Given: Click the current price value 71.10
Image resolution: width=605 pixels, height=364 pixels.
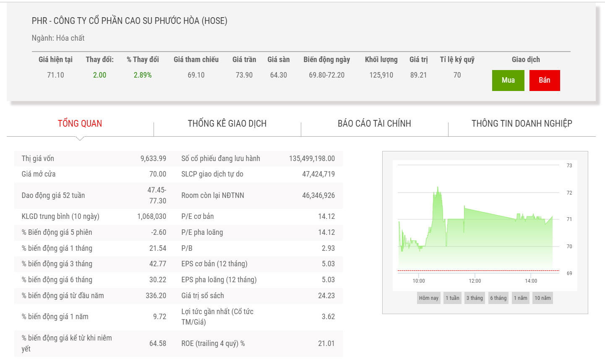Looking at the screenshot, I should [55, 75].
